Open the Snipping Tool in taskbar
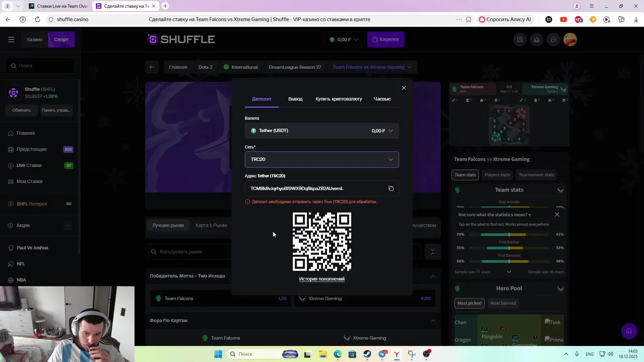644x362 pixels. point(412,354)
